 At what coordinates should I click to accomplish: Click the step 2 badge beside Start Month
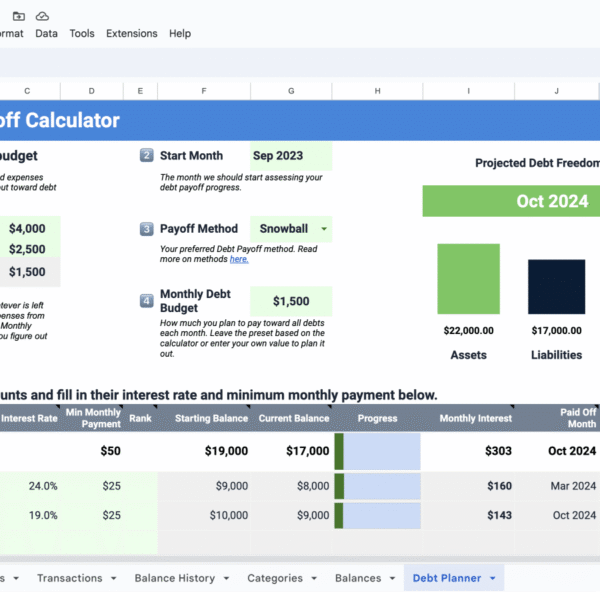pyautogui.click(x=147, y=156)
